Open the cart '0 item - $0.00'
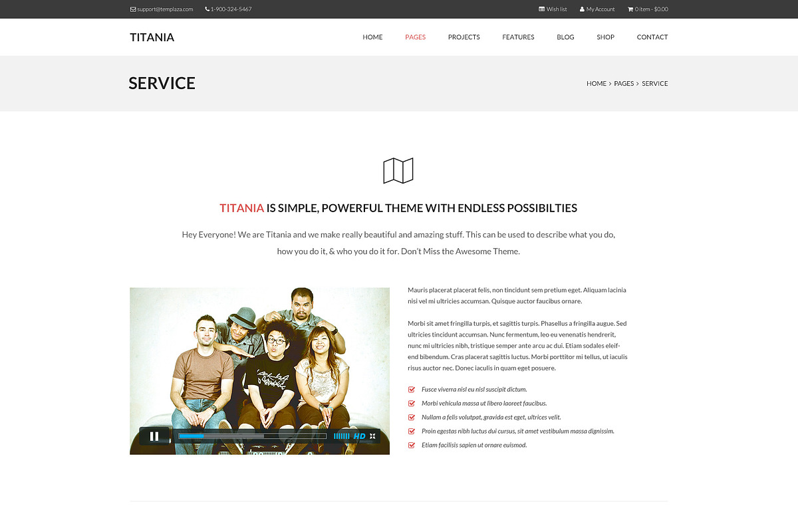This screenshot has height=532, width=798. (x=652, y=9)
